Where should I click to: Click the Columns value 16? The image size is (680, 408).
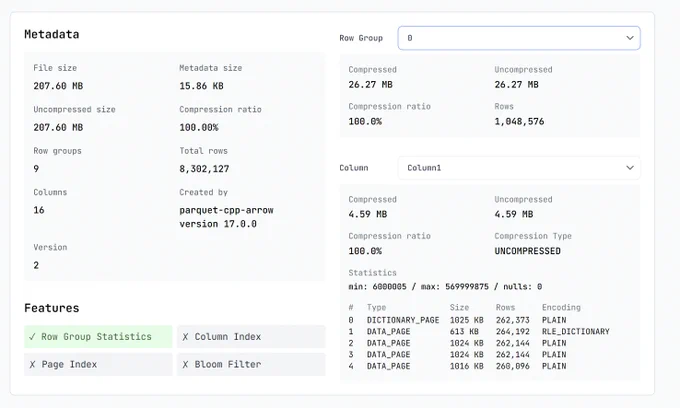click(39, 210)
